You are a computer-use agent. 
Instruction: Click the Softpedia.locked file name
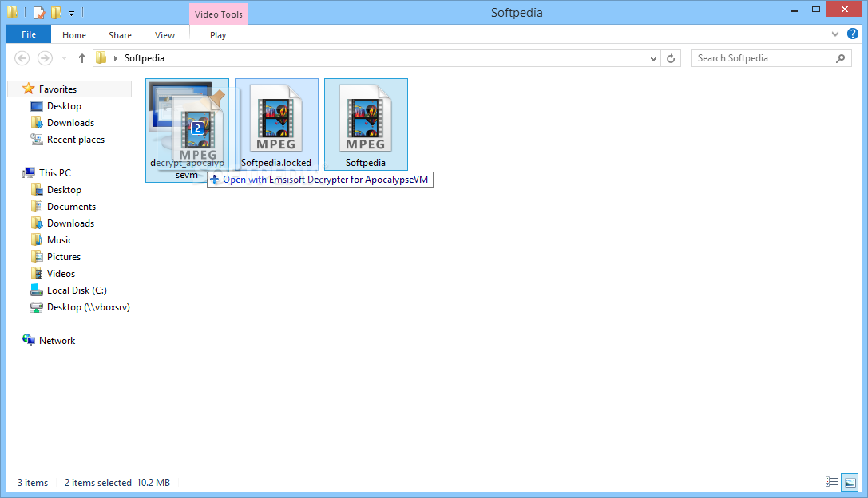tap(276, 163)
